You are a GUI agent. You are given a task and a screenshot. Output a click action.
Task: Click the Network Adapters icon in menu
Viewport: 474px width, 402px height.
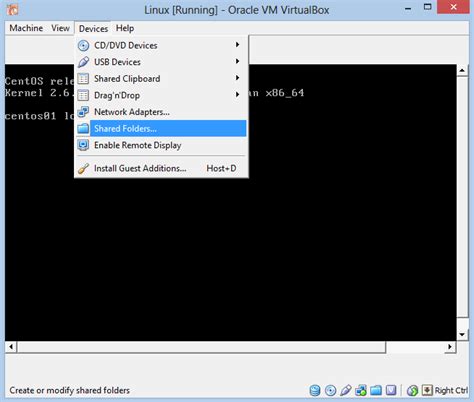(83, 112)
